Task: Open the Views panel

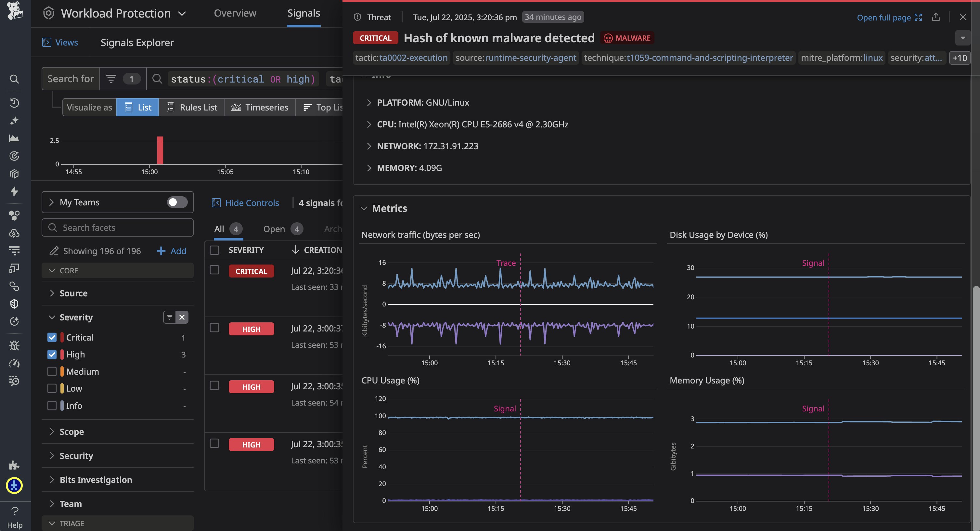Action: [60, 42]
